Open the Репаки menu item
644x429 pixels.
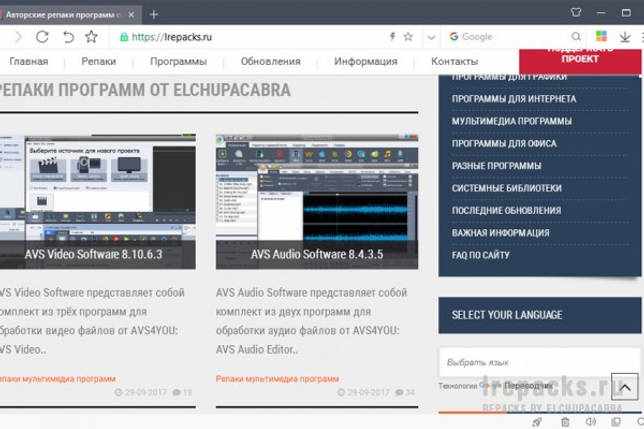99,61
